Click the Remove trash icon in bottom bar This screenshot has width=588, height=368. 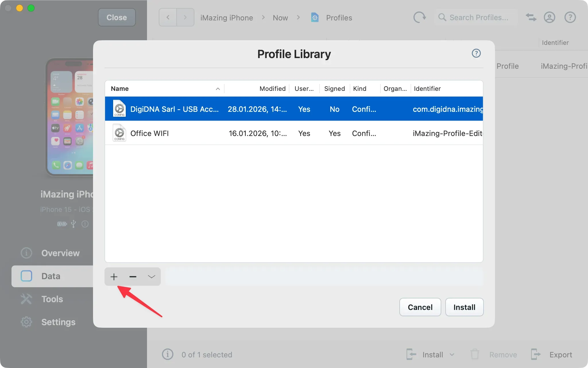coord(475,354)
